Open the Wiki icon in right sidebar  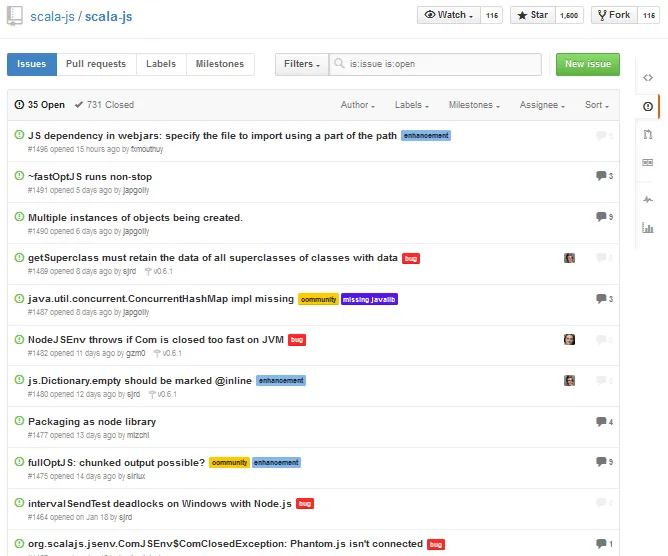648,162
